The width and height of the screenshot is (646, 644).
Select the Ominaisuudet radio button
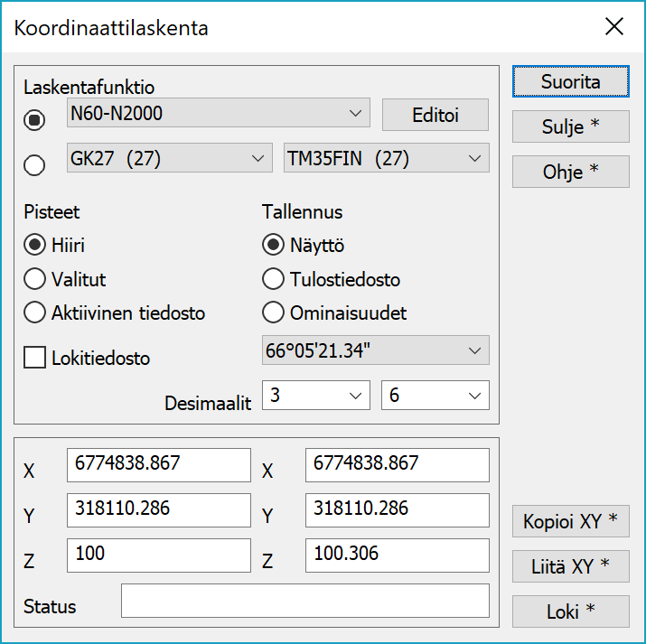click(272, 313)
